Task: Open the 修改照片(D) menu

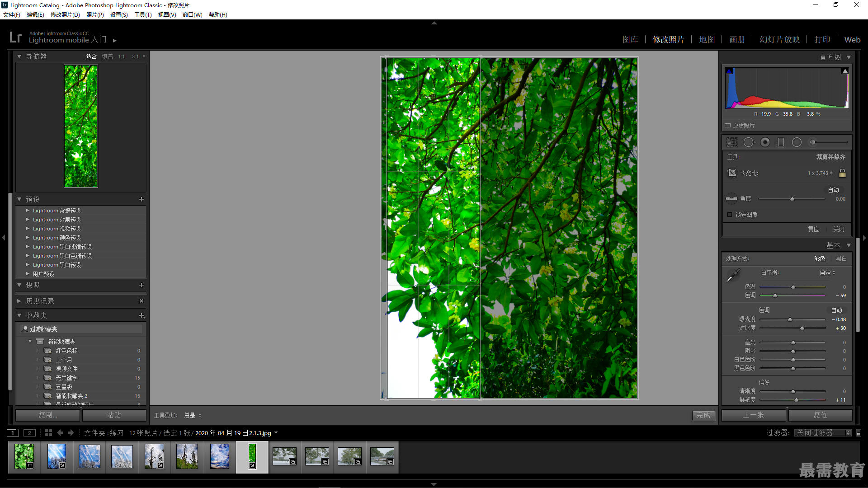Action: pos(65,15)
